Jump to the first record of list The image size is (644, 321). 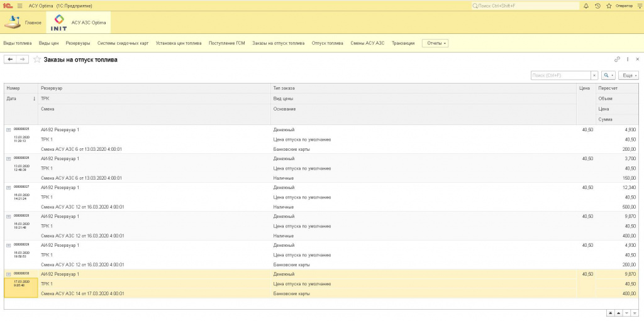click(609, 312)
